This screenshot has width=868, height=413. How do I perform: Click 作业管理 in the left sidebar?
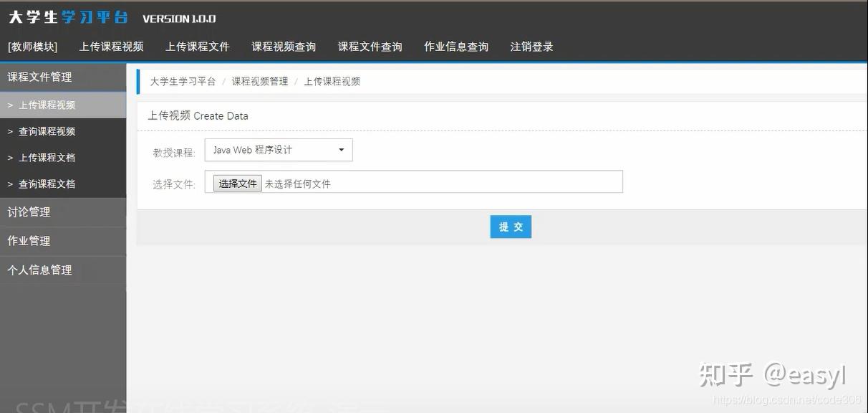32,241
